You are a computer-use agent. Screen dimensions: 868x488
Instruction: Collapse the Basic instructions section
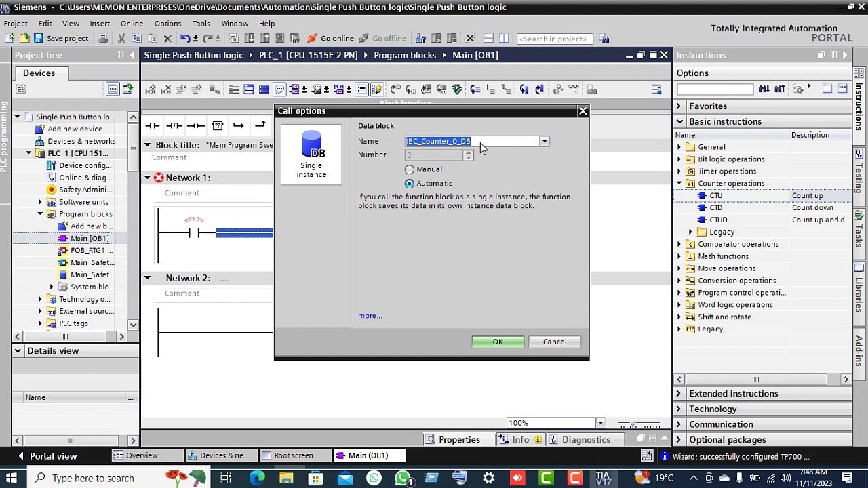click(x=679, y=121)
